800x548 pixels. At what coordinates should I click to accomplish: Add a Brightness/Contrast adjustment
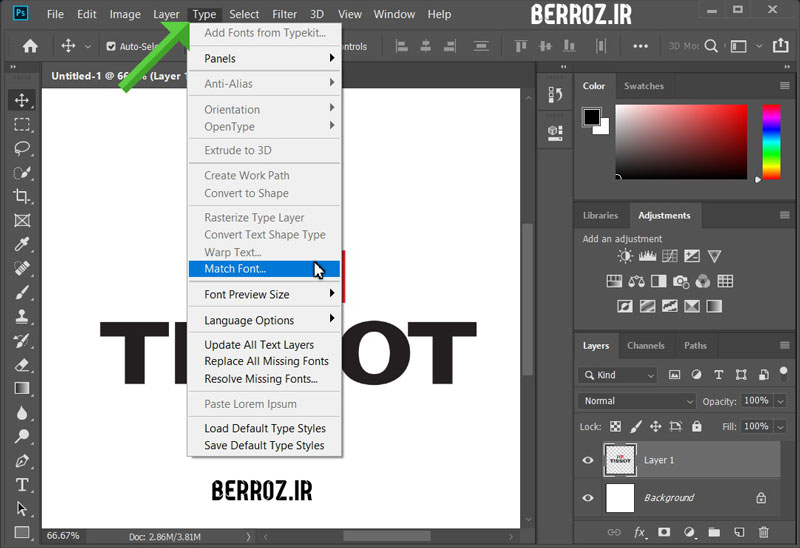(x=625, y=256)
